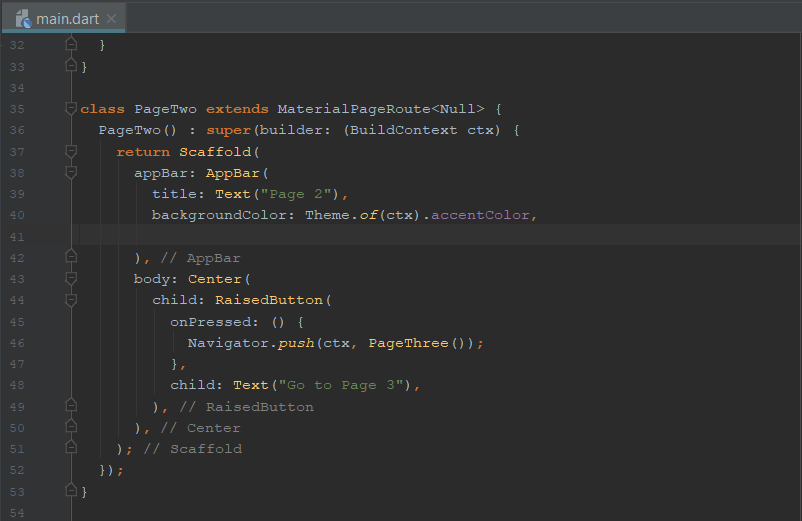Click 'Center(' on line 43
The height and width of the screenshot is (521, 802).
[219, 279]
